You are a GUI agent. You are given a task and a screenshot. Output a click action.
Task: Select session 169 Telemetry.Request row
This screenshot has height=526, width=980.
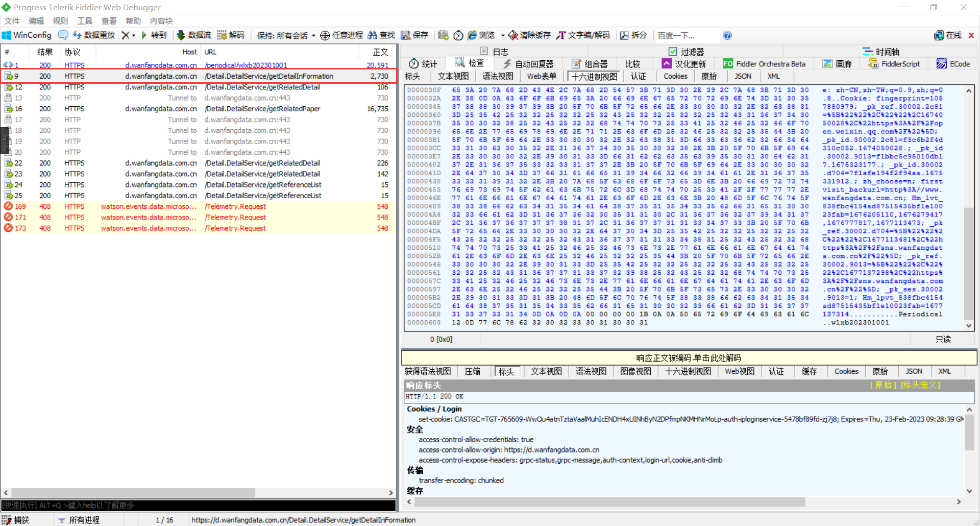198,206
